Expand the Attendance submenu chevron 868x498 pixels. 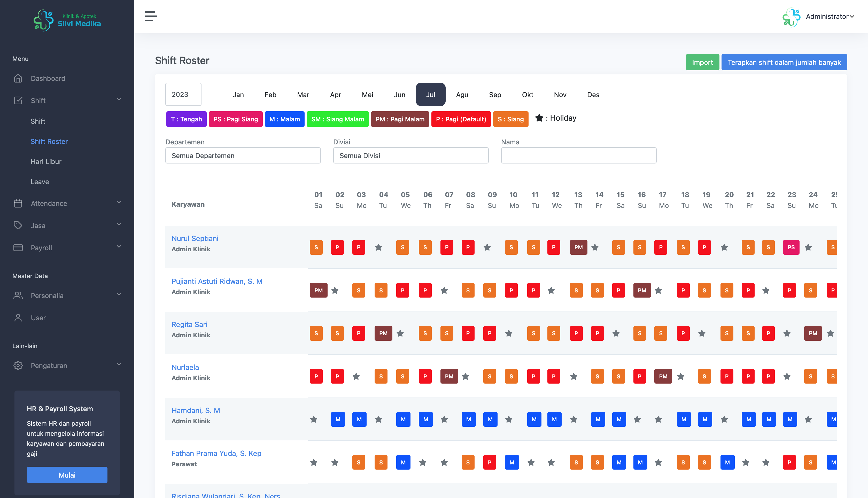[x=119, y=202]
